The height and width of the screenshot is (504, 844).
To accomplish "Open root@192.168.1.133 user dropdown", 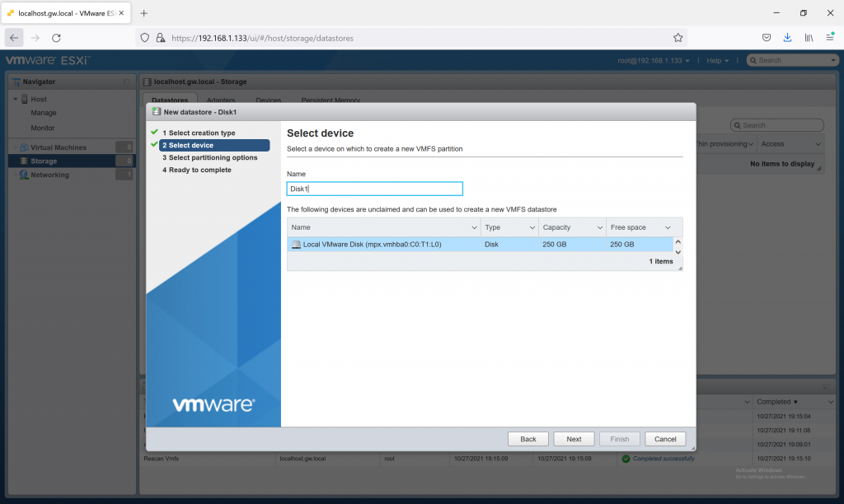I will click(653, 60).
